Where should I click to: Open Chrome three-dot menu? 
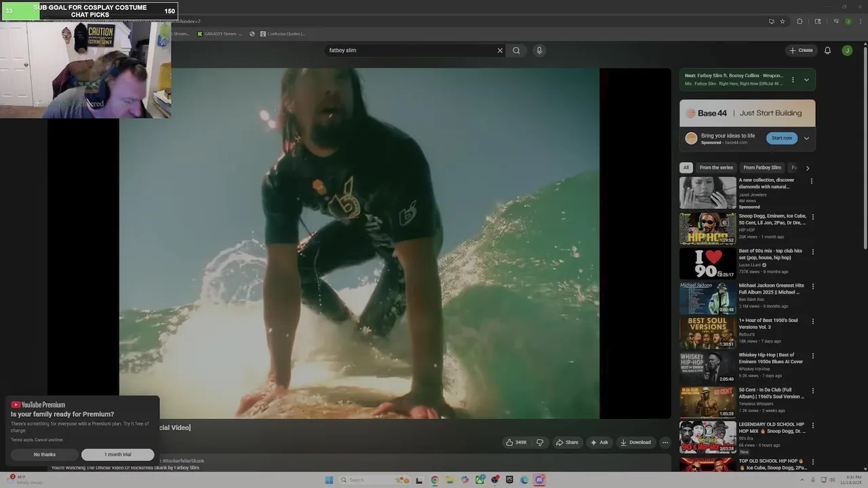pyautogui.click(x=859, y=21)
